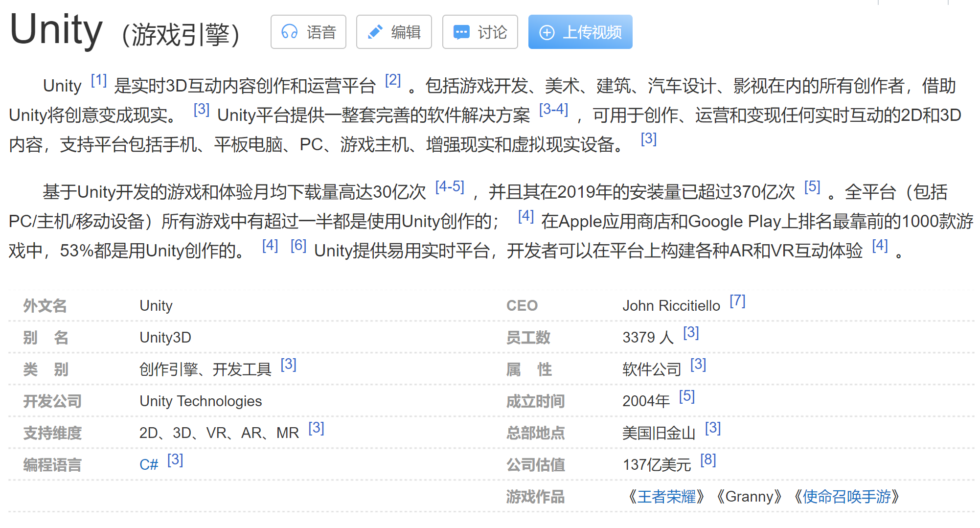Open the 使命召唤手游 game link

pos(846,496)
